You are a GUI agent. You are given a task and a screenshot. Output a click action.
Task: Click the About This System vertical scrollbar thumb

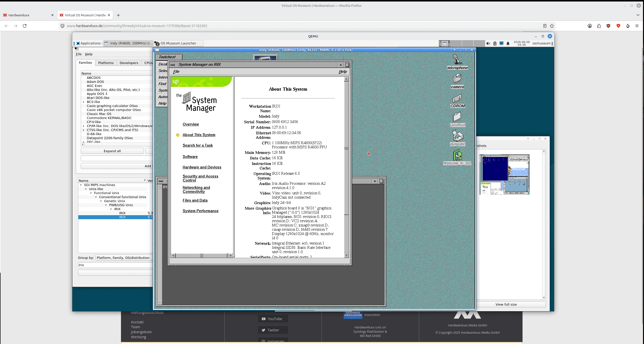[346, 148]
